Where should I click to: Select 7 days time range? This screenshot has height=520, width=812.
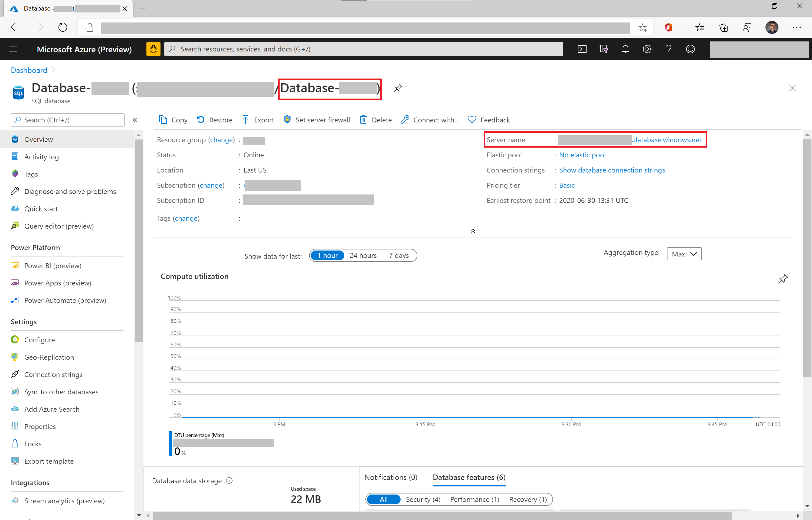tap(399, 256)
